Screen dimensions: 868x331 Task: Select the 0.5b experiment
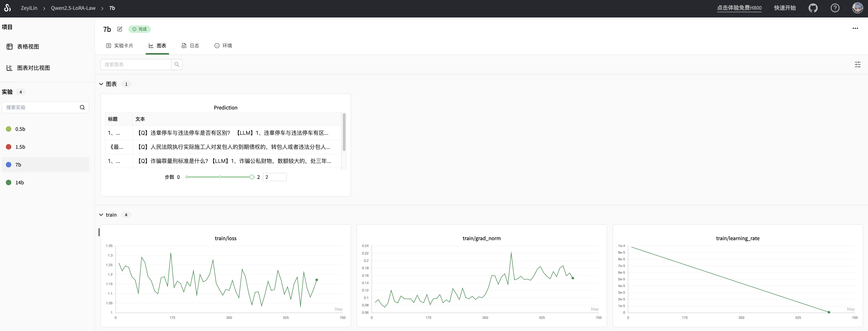tap(20, 129)
